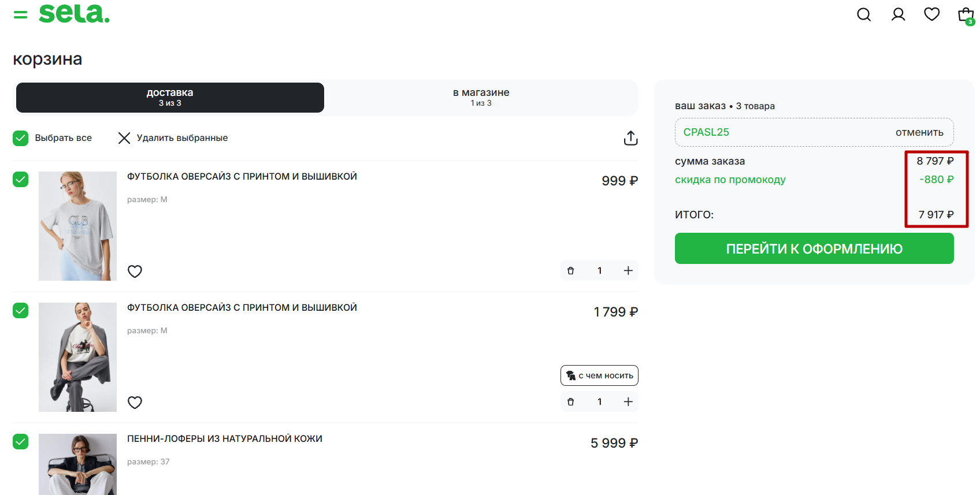This screenshot has width=980, height=495.
Task: Remove the 1 799 ₽ t-shirt via trash icon
Action: 570,402
